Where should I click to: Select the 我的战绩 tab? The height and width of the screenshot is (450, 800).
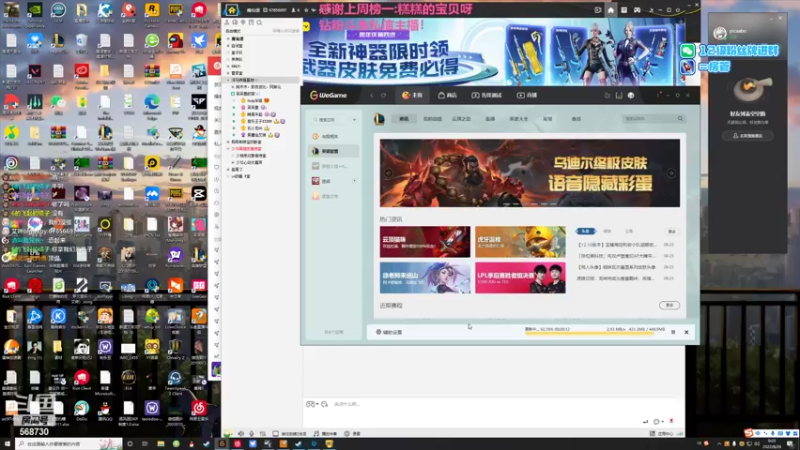tap(432, 119)
